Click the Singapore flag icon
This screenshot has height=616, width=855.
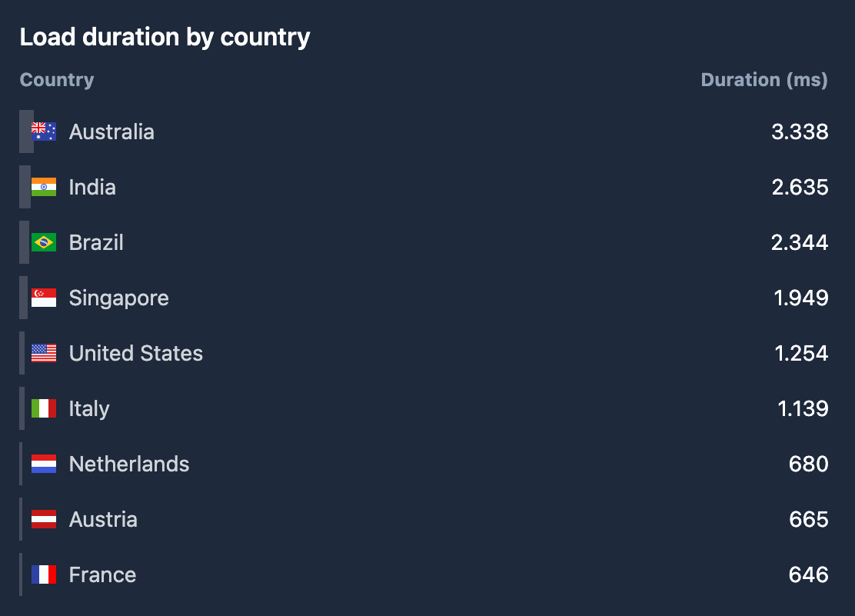pyautogui.click(x=44, y=298)
